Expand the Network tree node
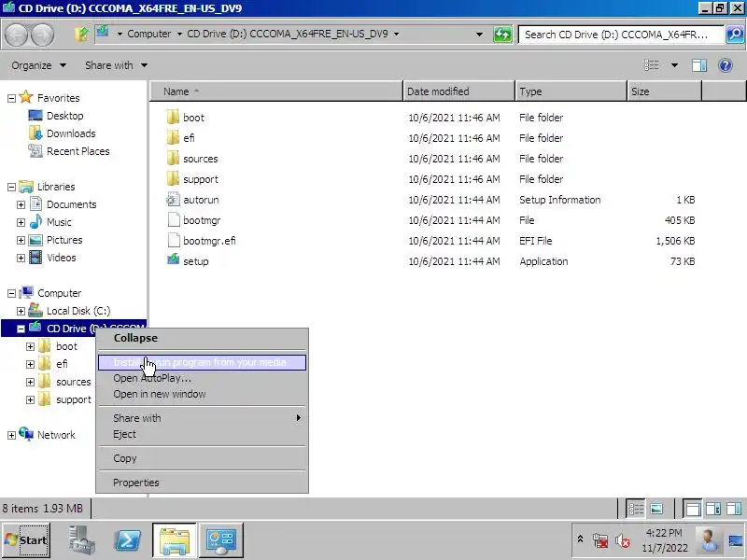Image resolution: width=747 pixels, height=560 pixels. coord(11,435)
